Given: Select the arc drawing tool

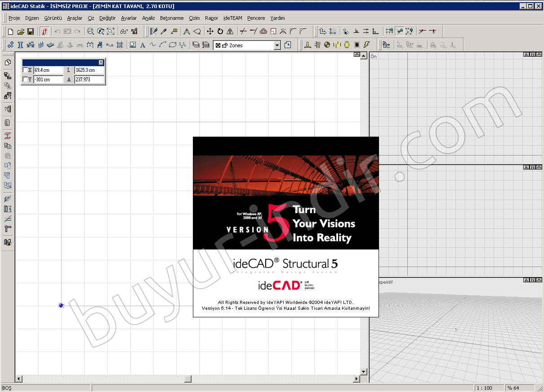Looking at the screenshot, I should click(162, 45).
